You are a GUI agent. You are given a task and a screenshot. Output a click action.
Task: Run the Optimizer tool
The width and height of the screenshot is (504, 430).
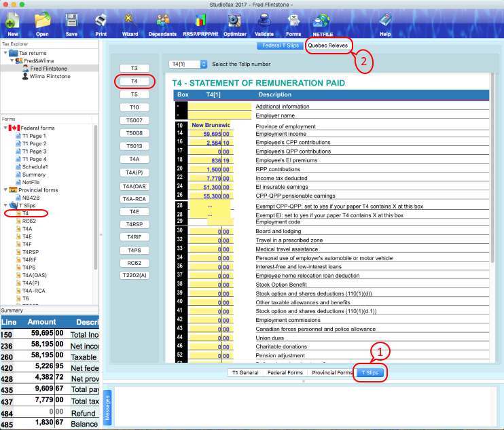[235, 24]
